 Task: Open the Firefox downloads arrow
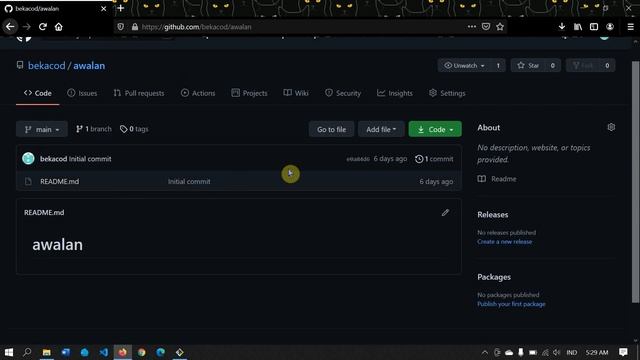pyautogui.click(x=562, y=27)
